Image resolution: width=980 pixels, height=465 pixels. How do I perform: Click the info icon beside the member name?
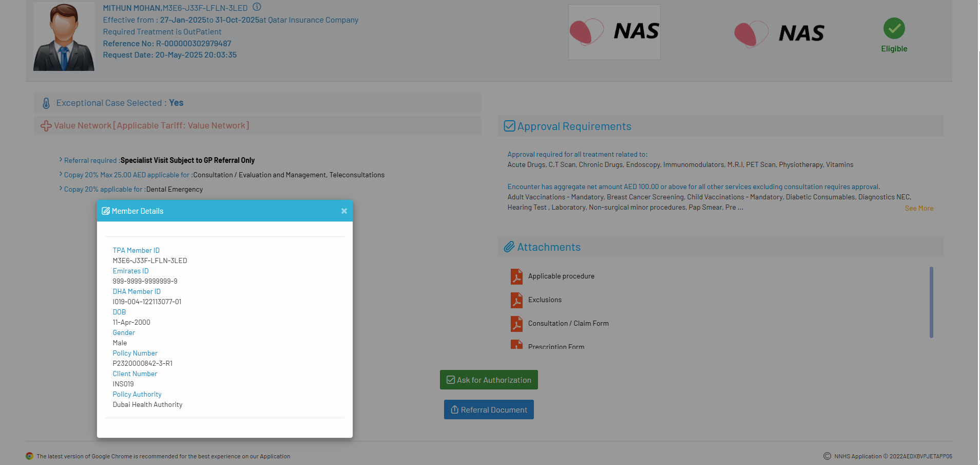[x=257, y=7]
